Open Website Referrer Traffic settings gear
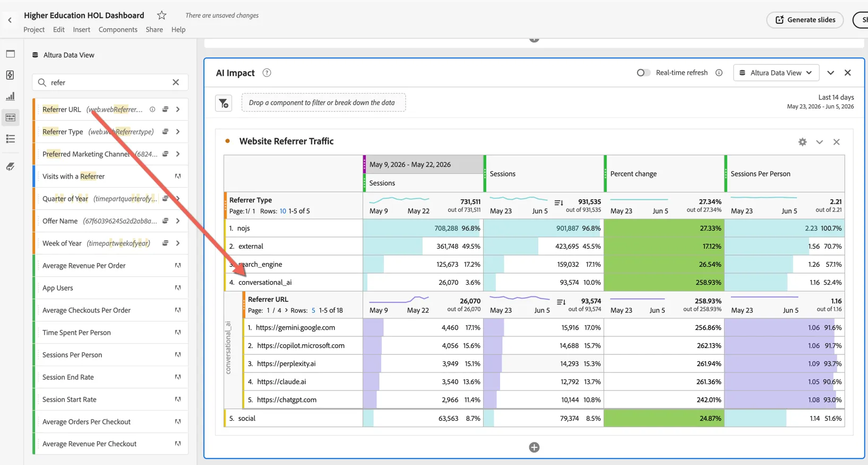 click(803, 142)
